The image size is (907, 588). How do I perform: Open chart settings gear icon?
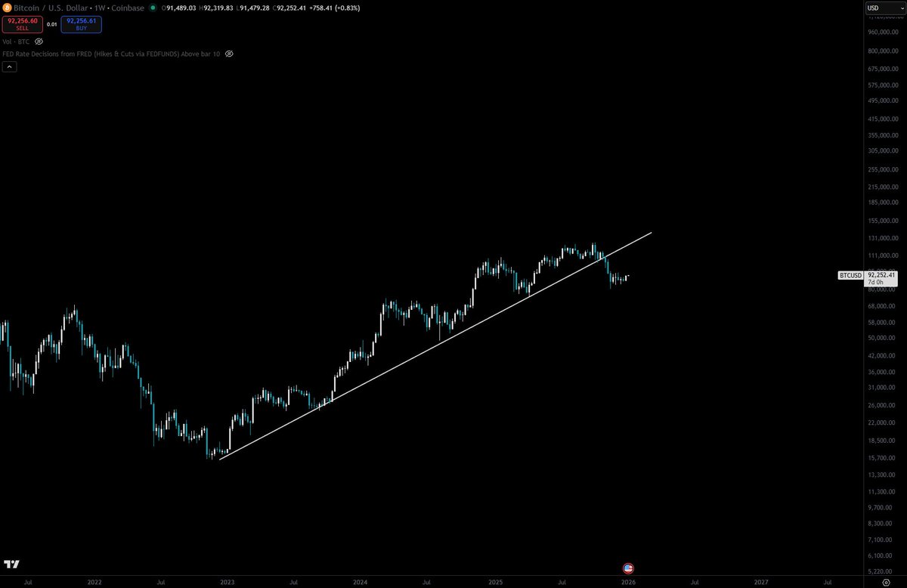click(887, 583)
